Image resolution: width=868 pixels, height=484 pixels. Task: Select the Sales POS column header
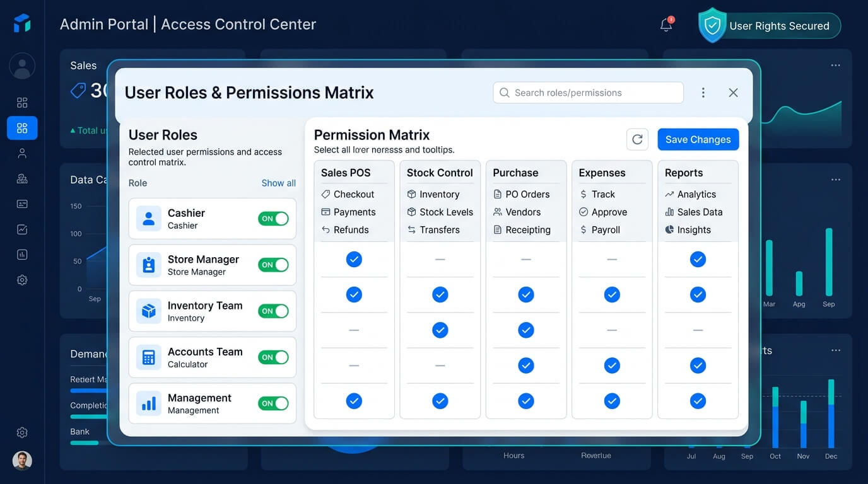pyautogui.click(x=346, y=173)
